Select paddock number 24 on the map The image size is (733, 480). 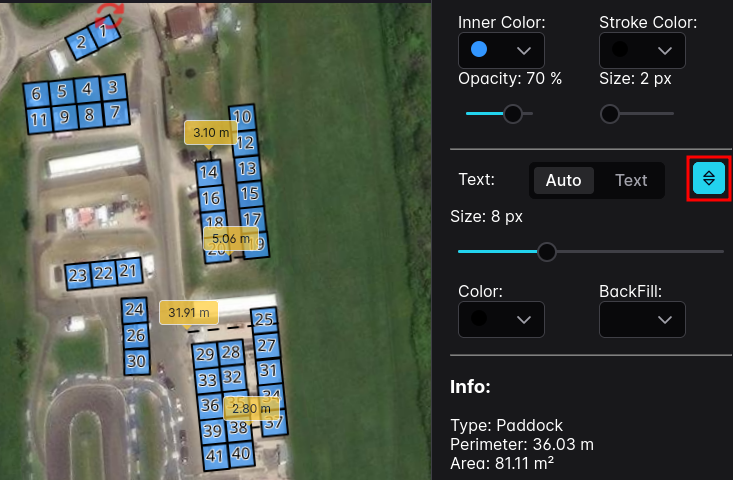coord(135,310)
